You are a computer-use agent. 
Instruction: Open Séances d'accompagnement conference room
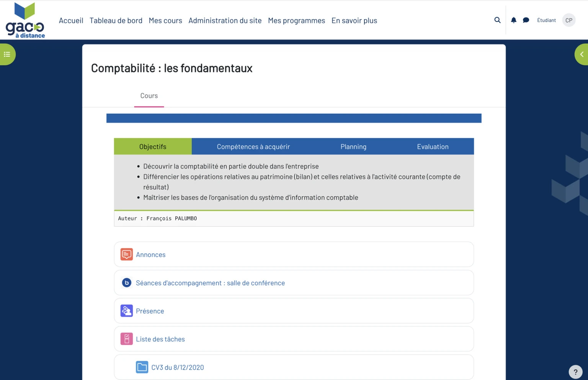coord(210,282)
